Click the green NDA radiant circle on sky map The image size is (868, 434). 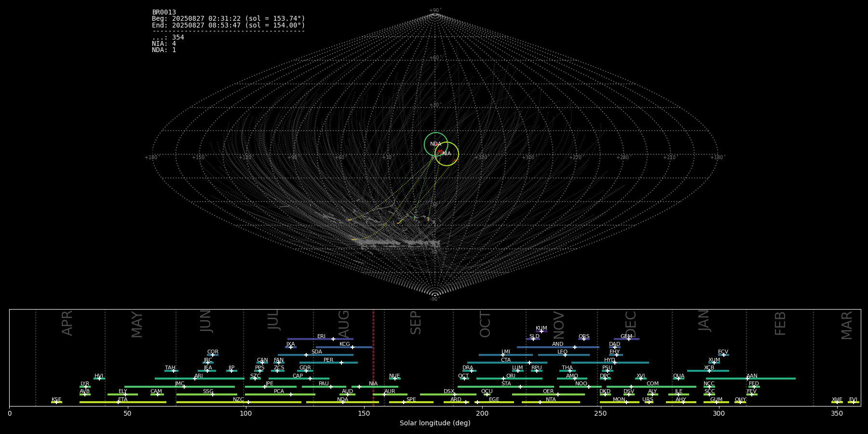[x=436, y=144]
